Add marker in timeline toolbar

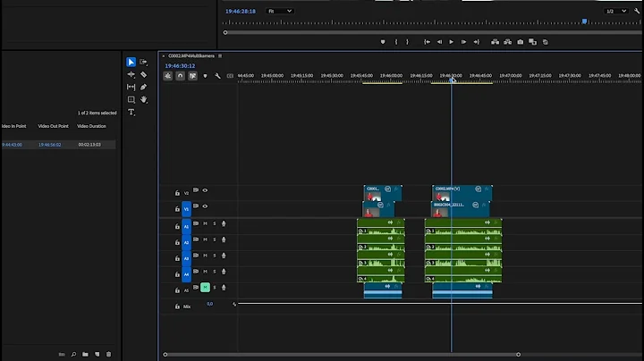click(205, 76)
